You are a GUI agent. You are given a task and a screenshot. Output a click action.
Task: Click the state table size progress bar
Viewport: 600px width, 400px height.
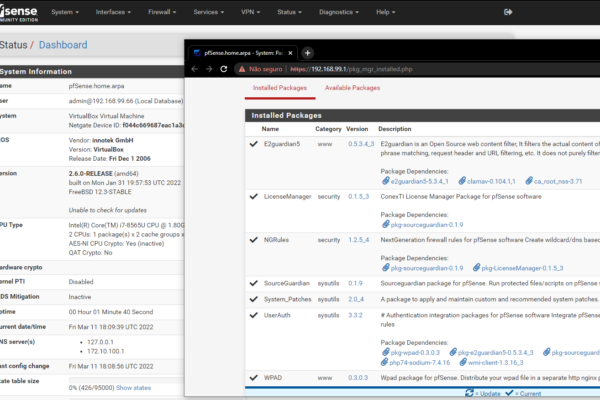point(126,380)
